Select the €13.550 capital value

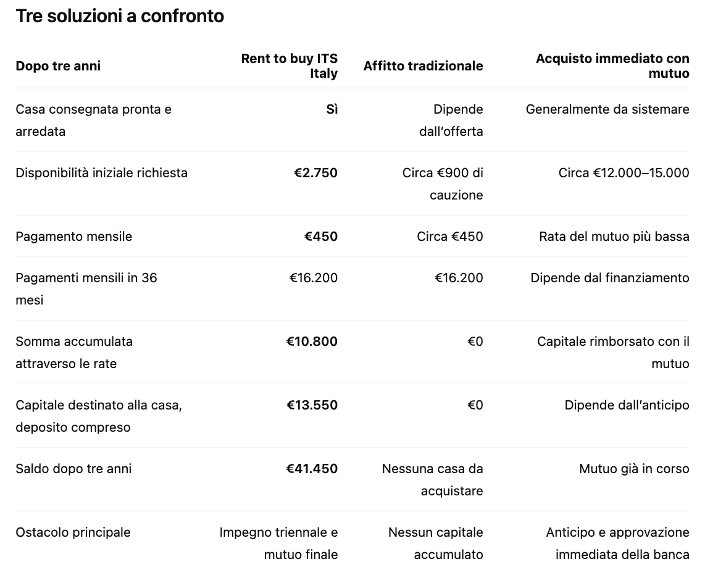(x=312, y=405)
